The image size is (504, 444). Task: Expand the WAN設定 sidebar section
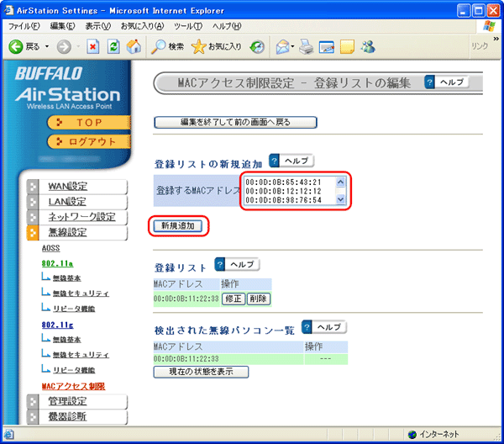tap(67, 186)
